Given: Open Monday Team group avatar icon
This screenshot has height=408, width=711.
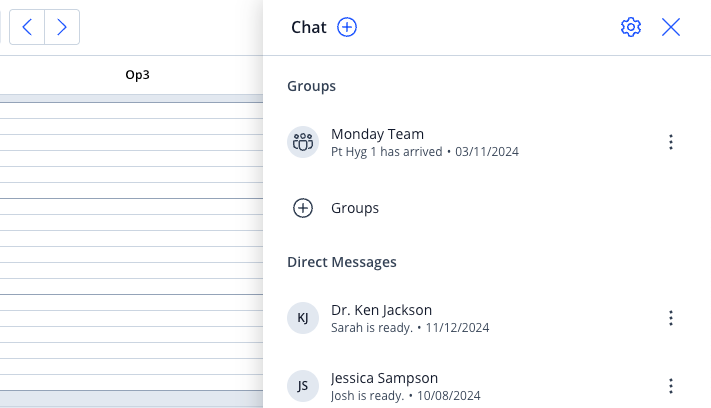Looking at the screenshot, I should coord(303,142).
